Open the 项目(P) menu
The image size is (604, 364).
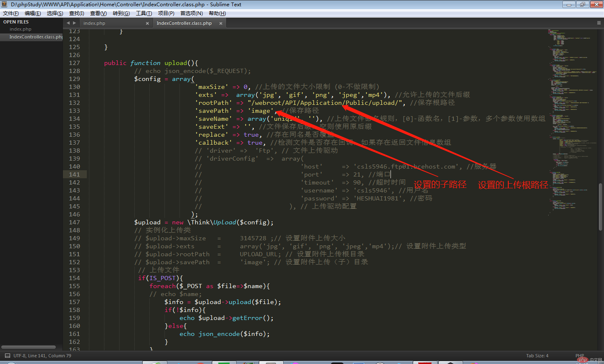[x=166, y=13]
